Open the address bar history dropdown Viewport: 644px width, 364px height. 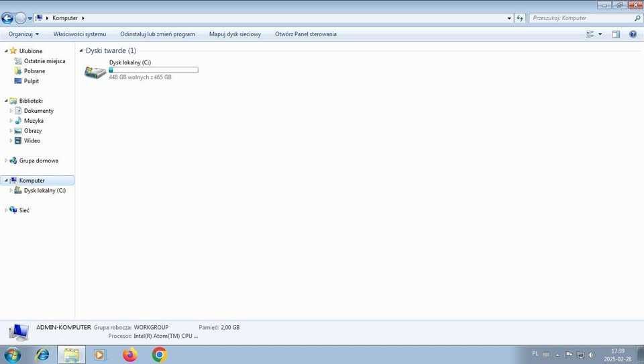click(x=509, y=18)
